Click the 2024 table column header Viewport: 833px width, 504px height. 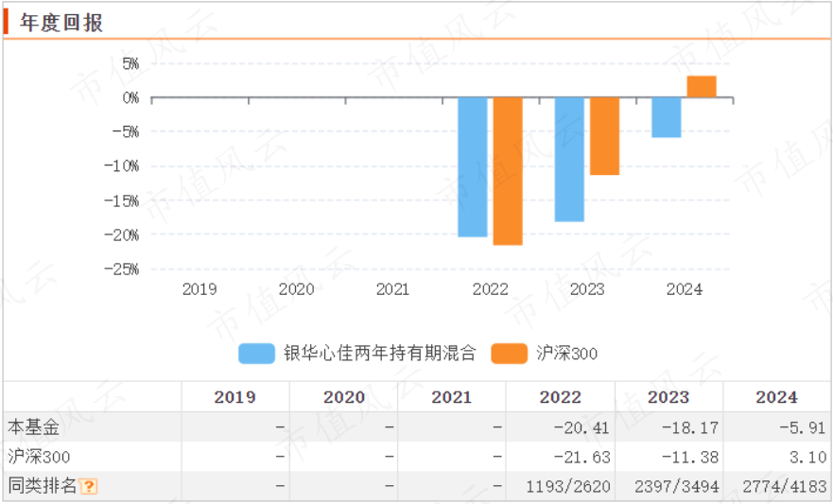point(776,397)
